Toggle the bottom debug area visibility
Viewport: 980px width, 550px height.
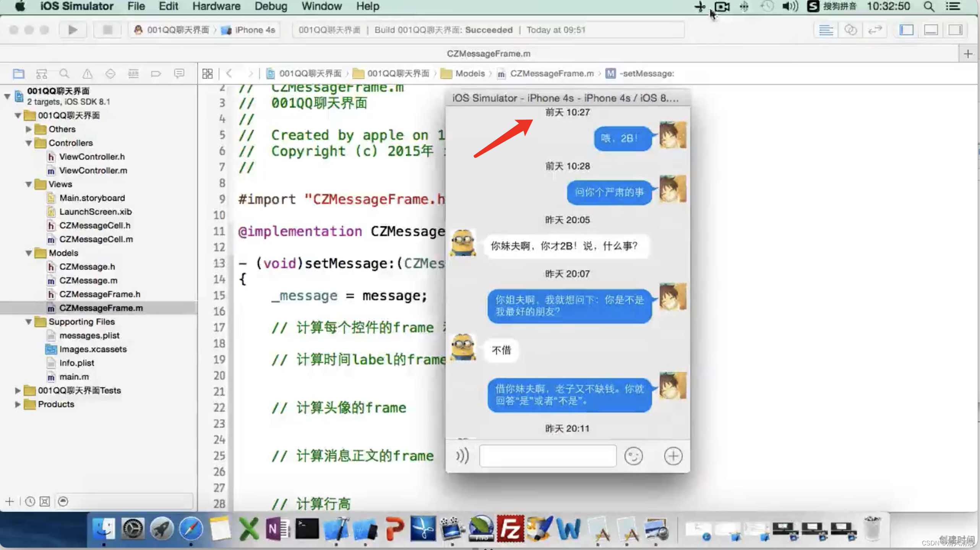click(x=931, y=30)
